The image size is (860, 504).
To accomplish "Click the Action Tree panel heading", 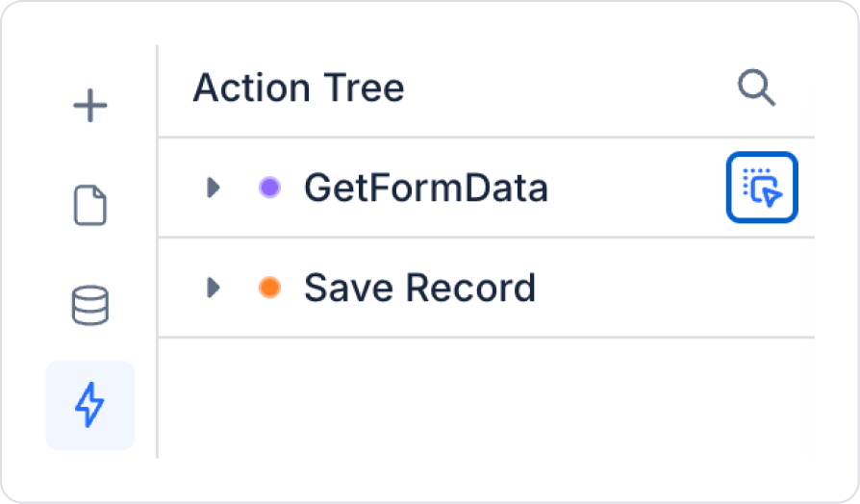I will click(x=298, y=88).
